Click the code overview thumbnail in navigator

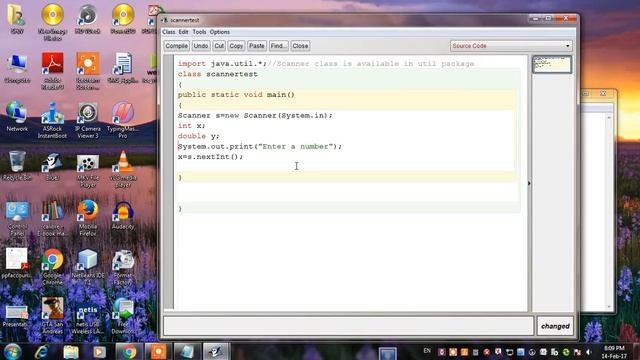click(552, 64)
